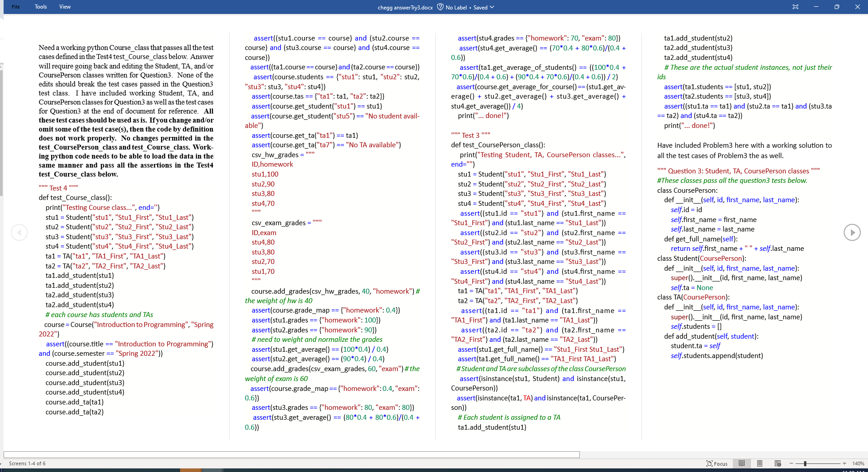Switch to Print Layout view icon
Viewport: 868px width, 472px height.
(x=760, y=463)
